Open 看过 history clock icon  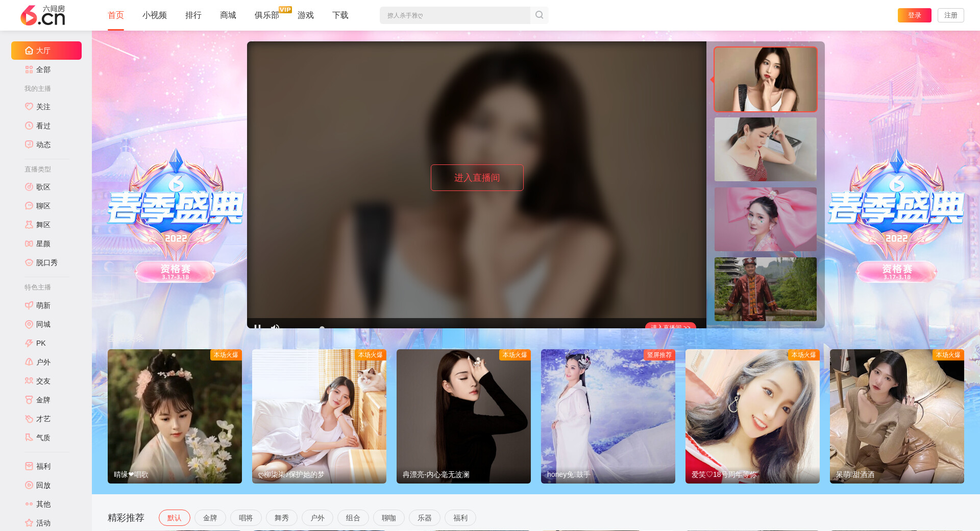pyautogui.click(x=29, y=126)
